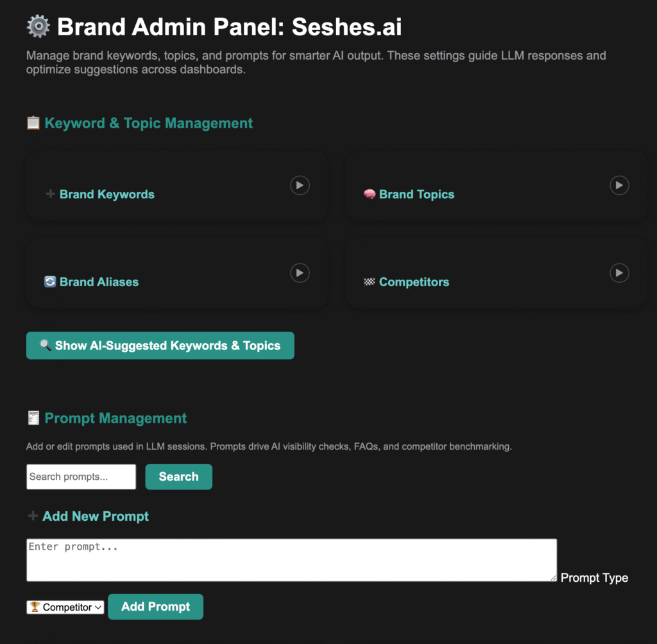Expand the Brand Keywords card with play arrow

click(x=300, y=185)
